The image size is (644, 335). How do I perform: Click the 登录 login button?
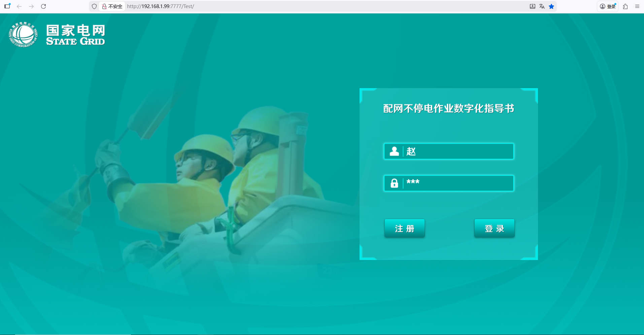[x=494, y=228]
